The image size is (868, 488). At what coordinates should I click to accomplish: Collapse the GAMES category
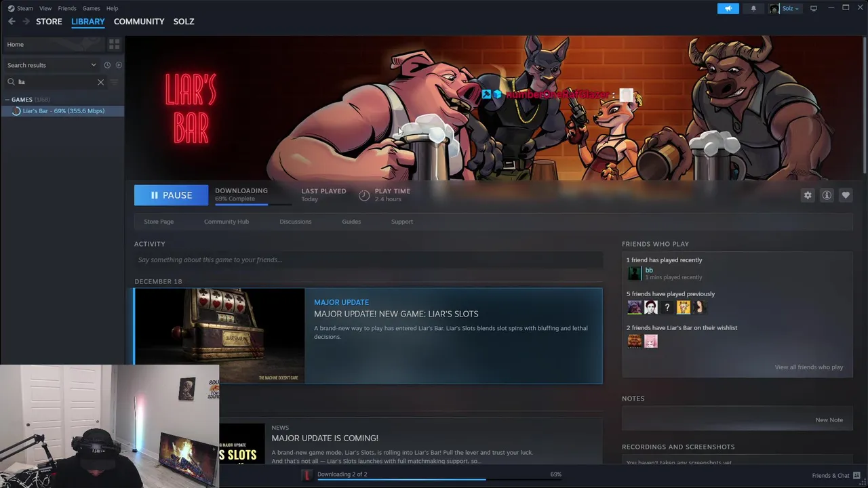tap(7, 100)
